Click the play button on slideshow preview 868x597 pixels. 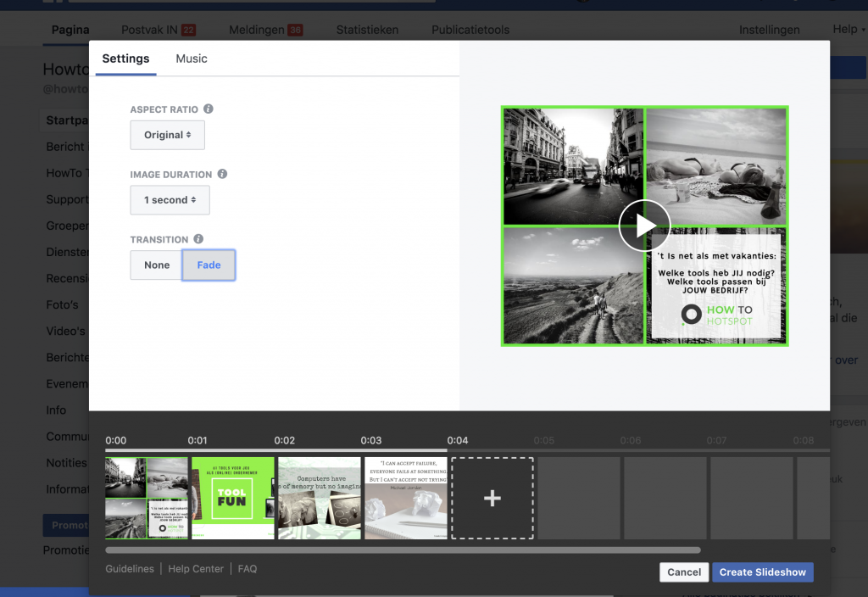[x=644, y=226]
